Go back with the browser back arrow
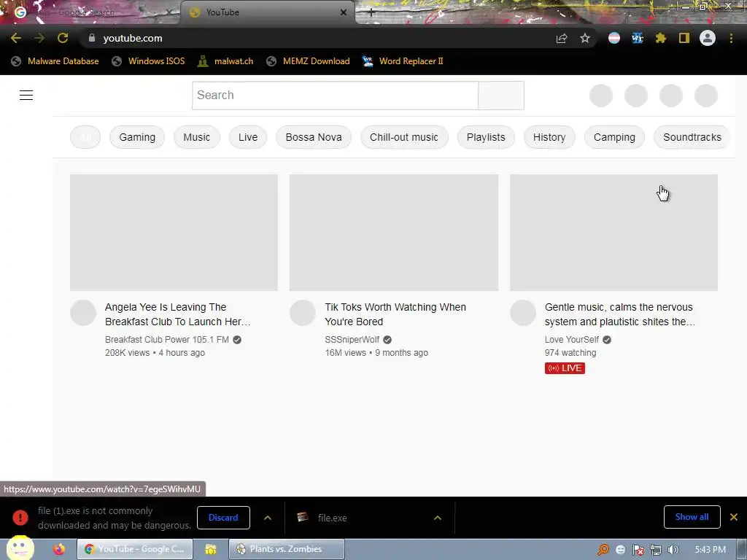The width and height of the screenshot is (747, 560). (x=16, y=38)
